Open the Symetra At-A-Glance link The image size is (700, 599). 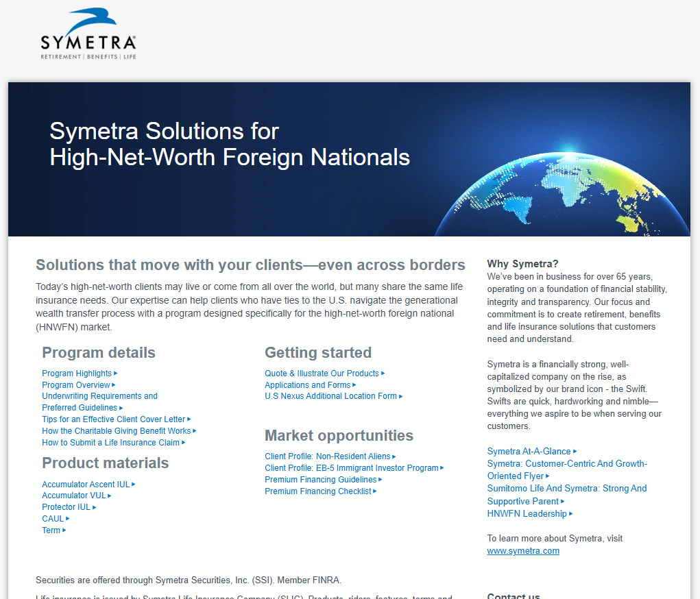click(529, 452)
